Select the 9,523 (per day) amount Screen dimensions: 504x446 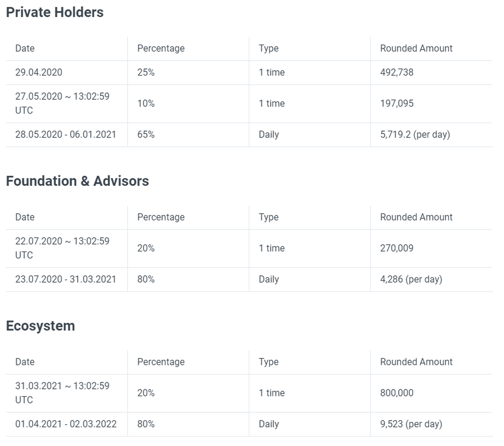point(411,424)
